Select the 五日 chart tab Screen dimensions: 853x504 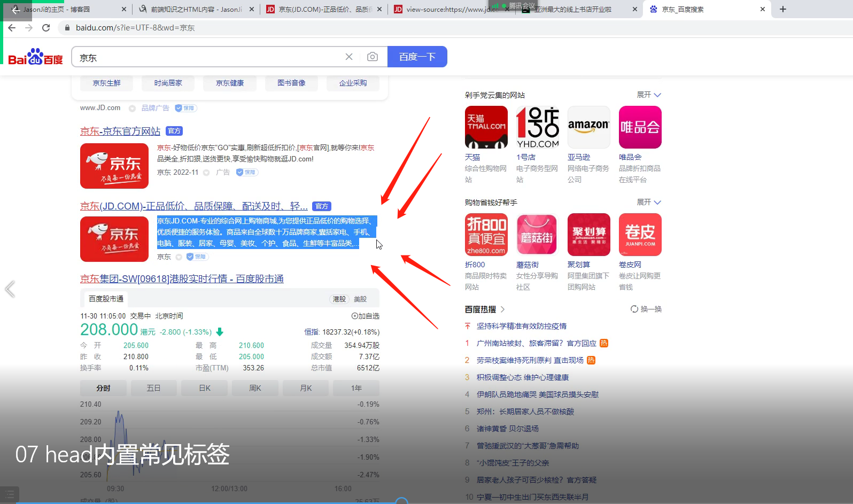(153, 388)
